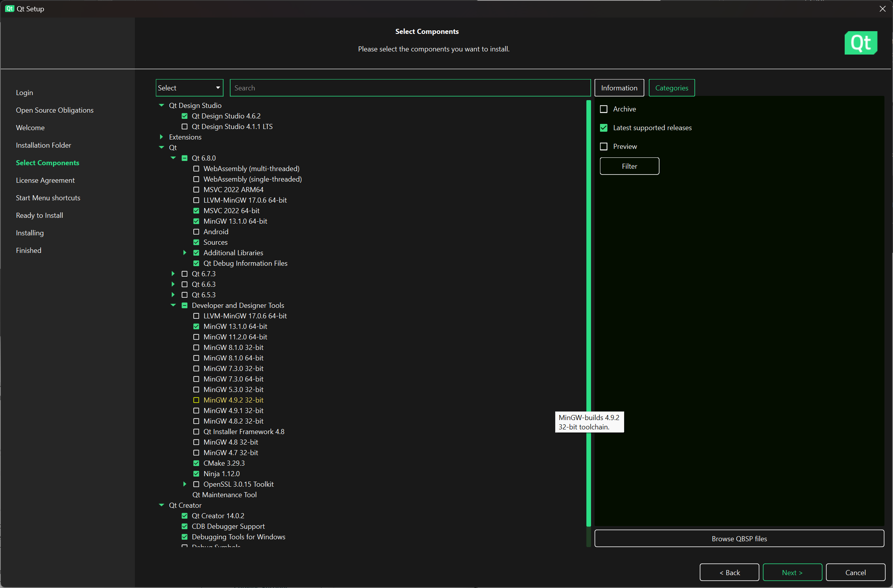Check Qt Installer Framework 4.8
Image resolution: width=893 pixels, height=588 pixels.
196,432
